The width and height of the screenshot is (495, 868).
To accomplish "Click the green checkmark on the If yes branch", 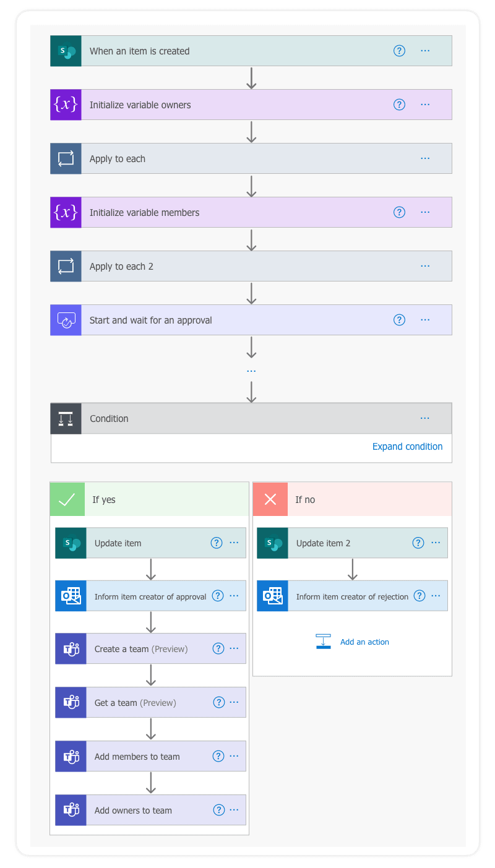I will [x=67, y=499].
